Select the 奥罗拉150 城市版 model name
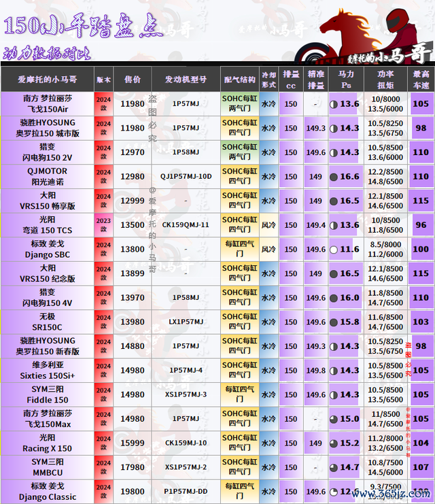 click(x=48, y=133)
